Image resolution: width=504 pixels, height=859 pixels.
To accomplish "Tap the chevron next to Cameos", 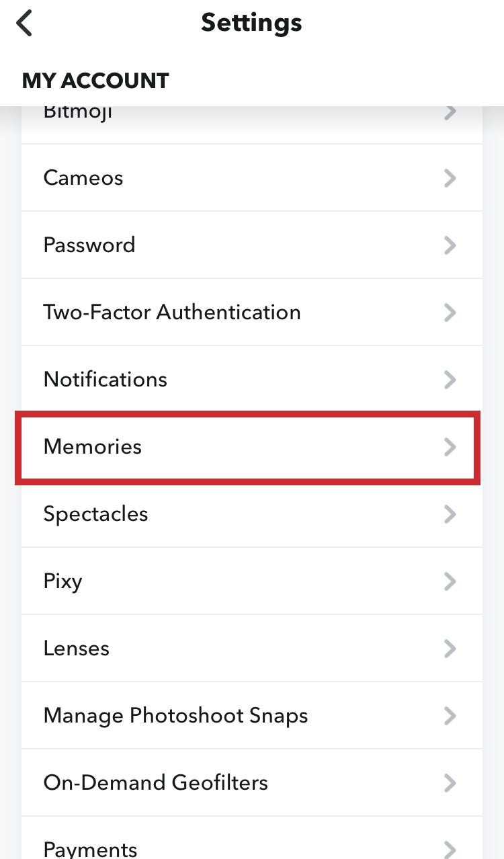I will click(x=450, y=178).
